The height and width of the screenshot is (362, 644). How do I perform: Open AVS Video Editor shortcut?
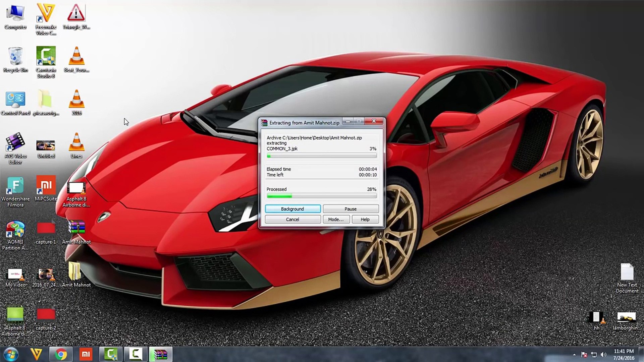15,143
